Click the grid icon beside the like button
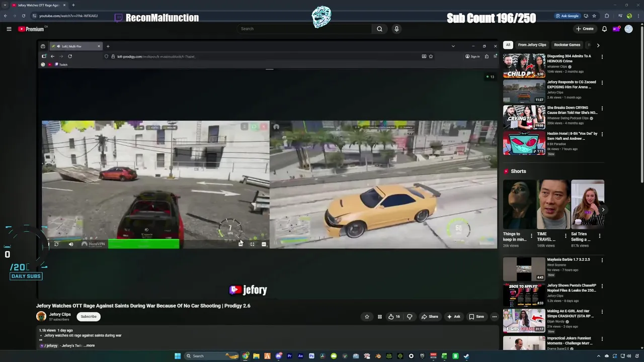 tap(380, 317)
